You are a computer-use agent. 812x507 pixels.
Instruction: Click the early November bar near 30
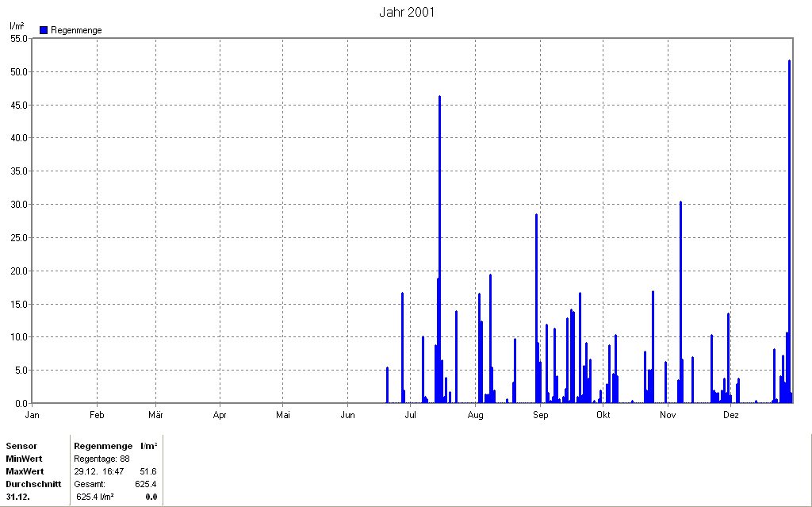[680, 302]
